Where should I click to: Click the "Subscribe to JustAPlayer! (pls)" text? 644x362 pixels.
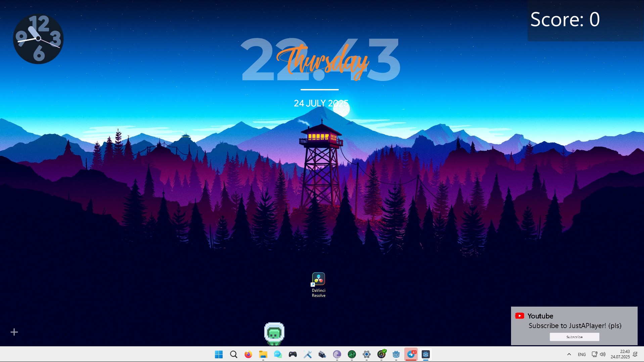pyautogui.click(x=575, y=326)
